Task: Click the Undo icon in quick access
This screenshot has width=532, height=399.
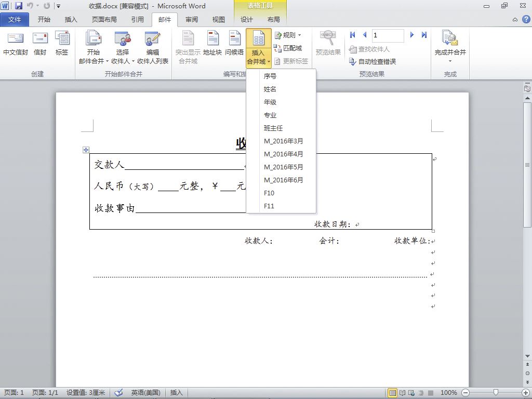Action: click(30, 6)
